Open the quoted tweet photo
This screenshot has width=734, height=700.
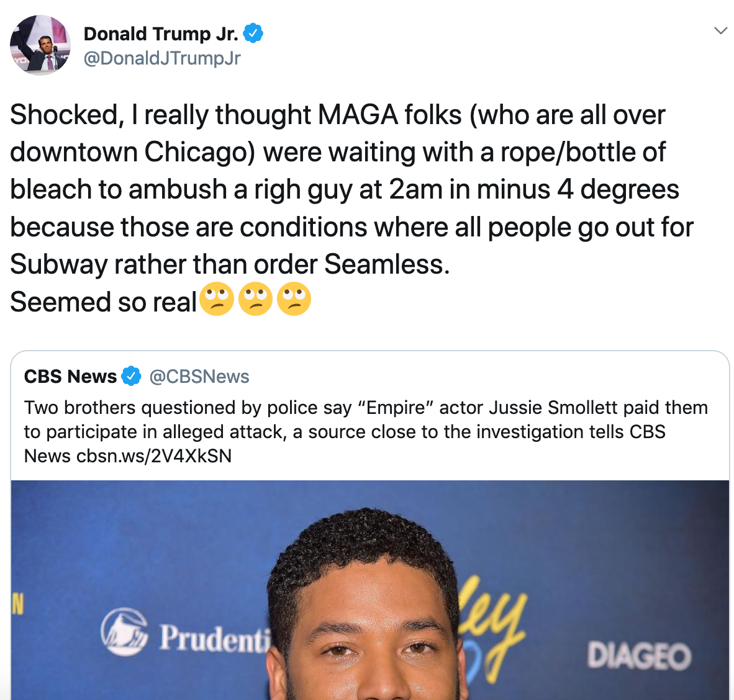coord(370,590)
